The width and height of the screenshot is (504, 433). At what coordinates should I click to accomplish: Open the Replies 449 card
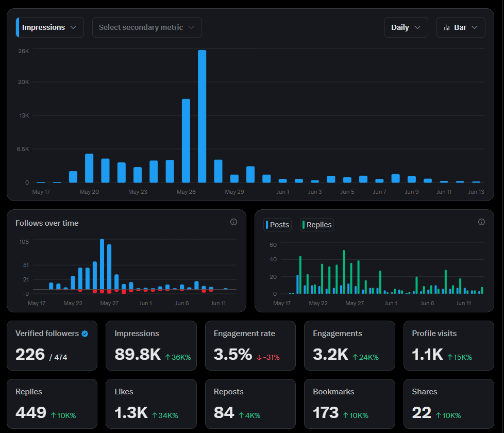[52, 404]
